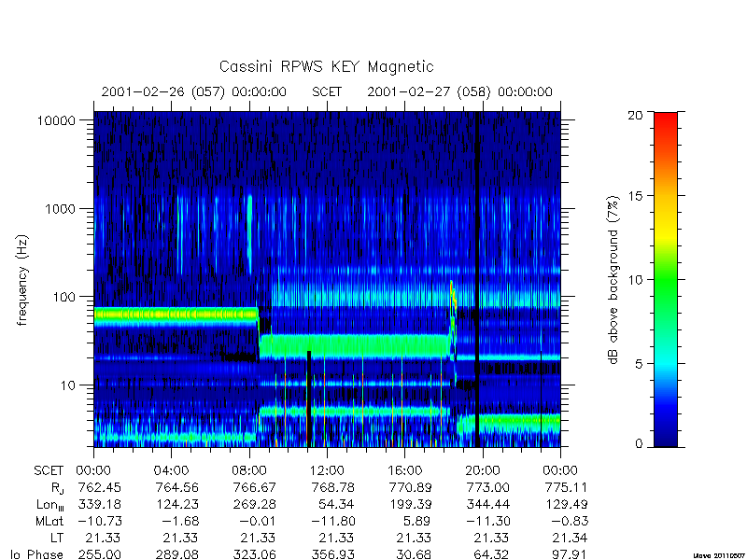The width and height of the screenshot is (747, 560).
Task: Click the Io Phase value 323.06
Action: tap(255, 554)
